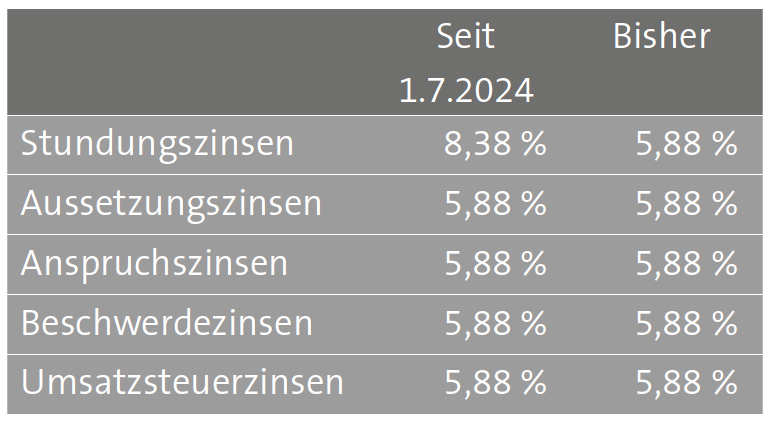Click Anspruchszinsen value since 1.7.2024
Screen dimensions: 772x422
[495, 263]
